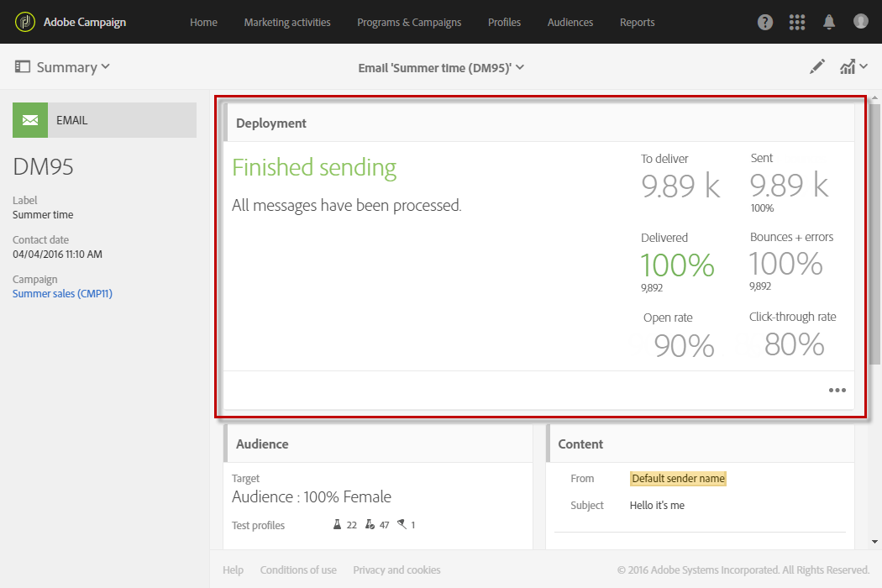Click the subject 'Hello it's me'
Screen dimensions: 882x588
coord(657,506)
